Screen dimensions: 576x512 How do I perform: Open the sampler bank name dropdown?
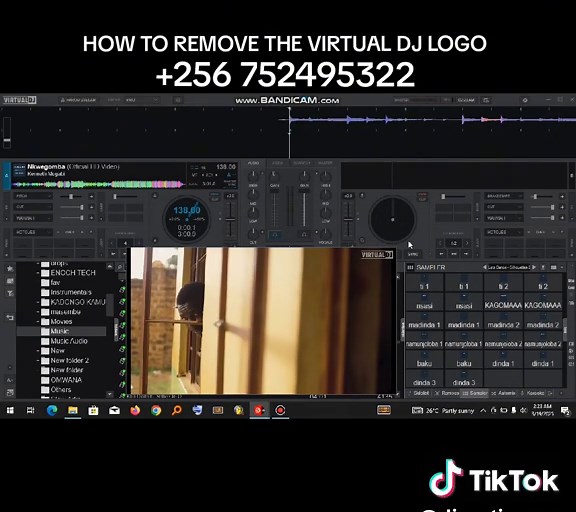click(509, 267)
